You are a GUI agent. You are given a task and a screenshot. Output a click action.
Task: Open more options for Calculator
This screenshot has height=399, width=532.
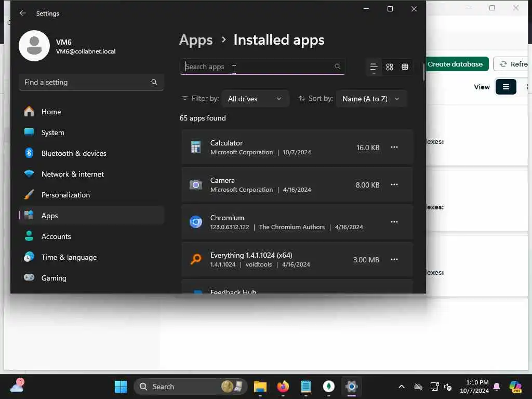click(394, 147)
